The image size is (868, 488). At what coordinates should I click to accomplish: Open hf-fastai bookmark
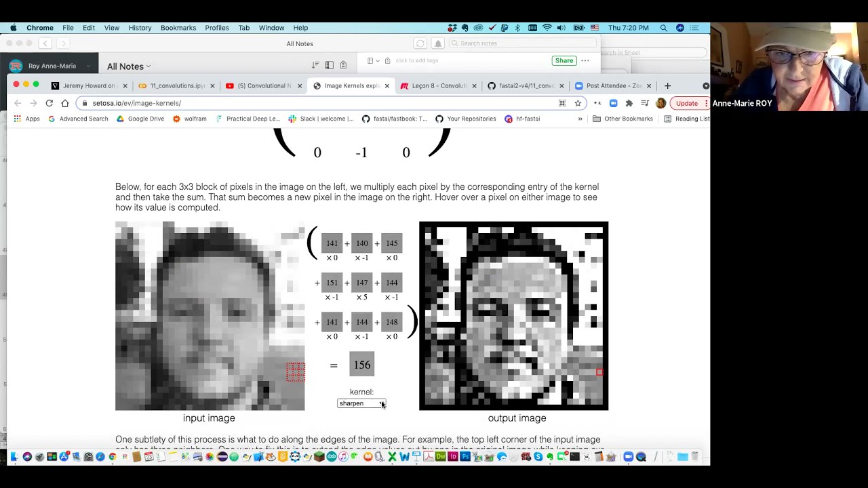[522, 119]
